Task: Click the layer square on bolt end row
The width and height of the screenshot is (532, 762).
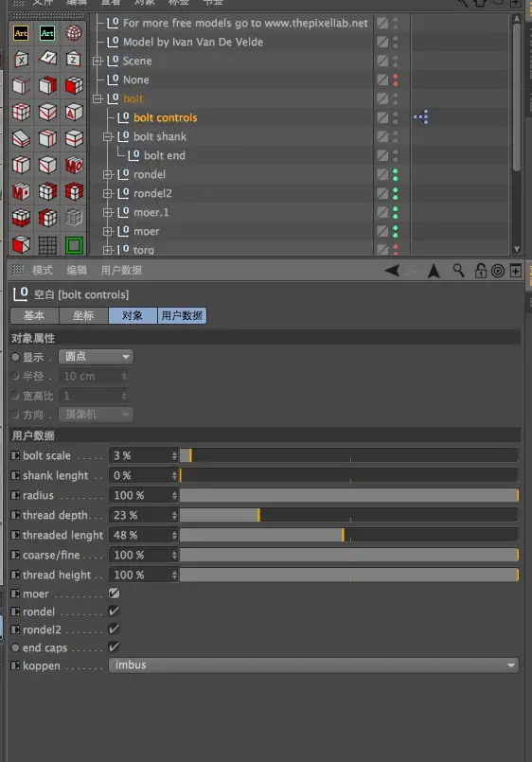Action: click(382, 155)
